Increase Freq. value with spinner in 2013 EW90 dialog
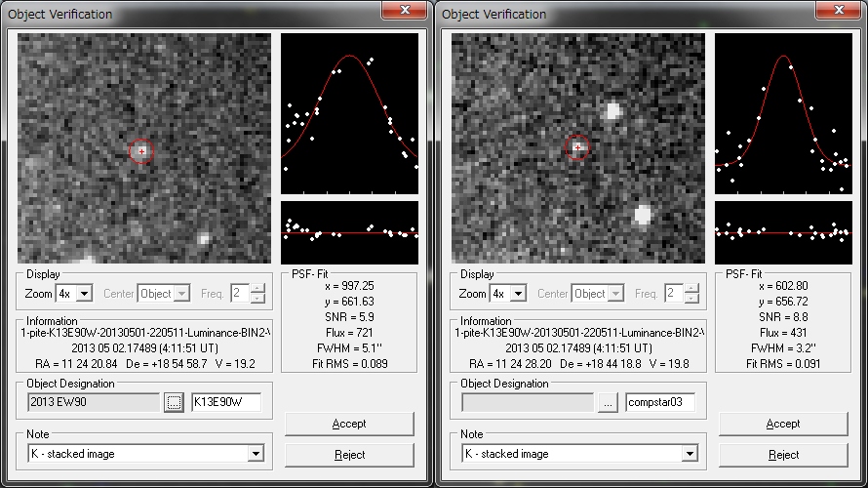This screenshot has width=868, height=488. (x=257, y=289)
